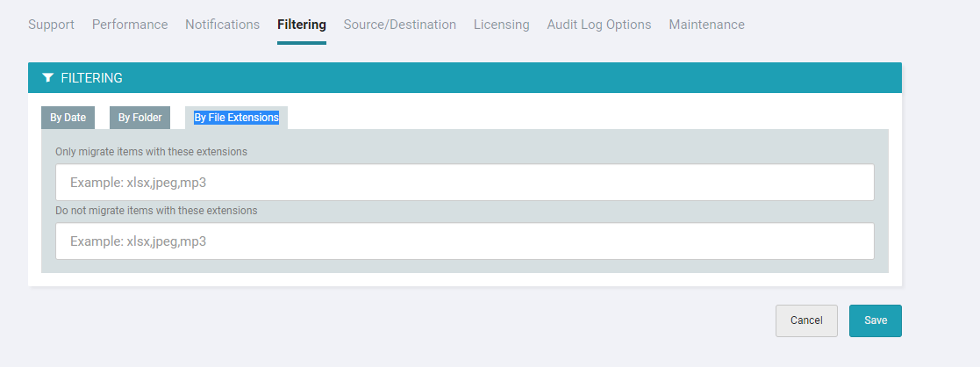Open the Source/Destination tab
The width and height of the screenshot is (980, 367).
(x=399, y=25)
